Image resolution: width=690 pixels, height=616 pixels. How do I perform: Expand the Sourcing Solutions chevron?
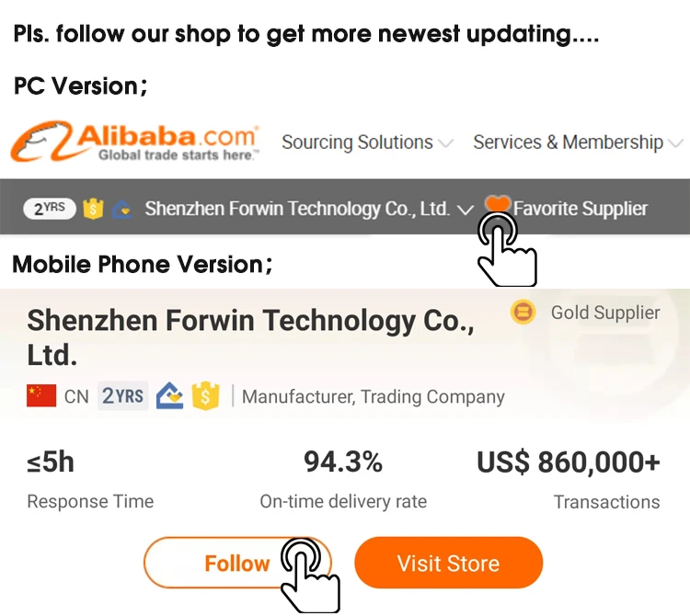[445, 143]
